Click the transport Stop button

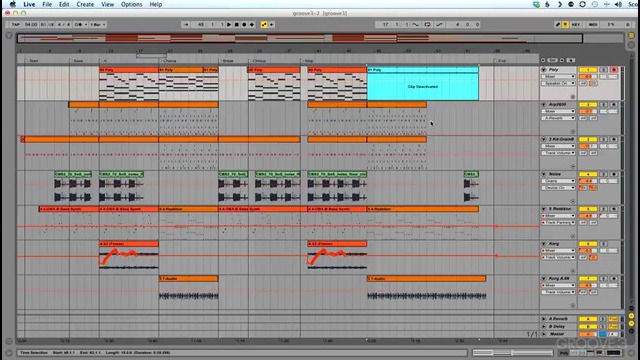coord(236,24)
